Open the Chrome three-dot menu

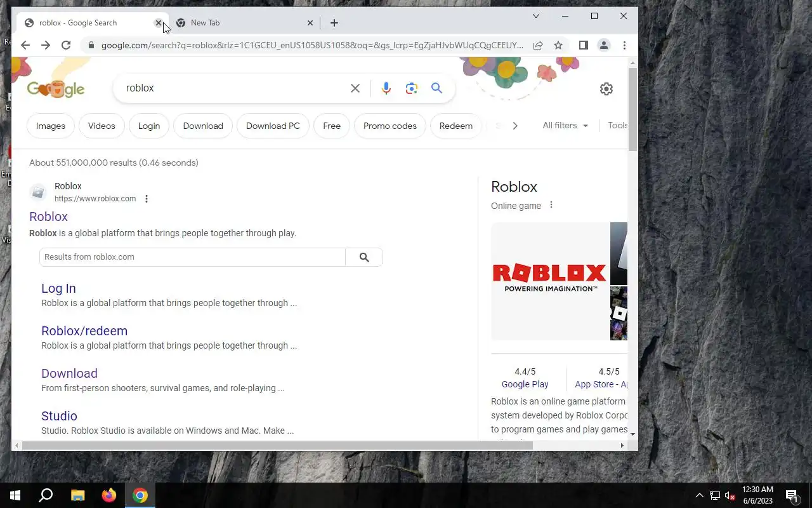[624, 45]
